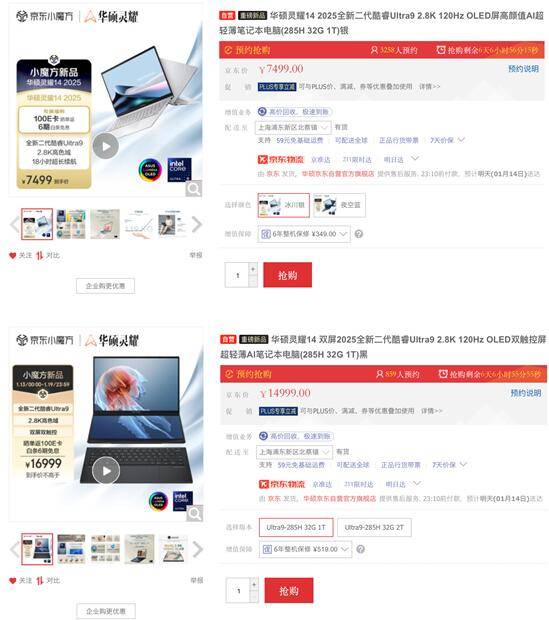Click the 抢购 button for the ¥7499 laptop

288,275
